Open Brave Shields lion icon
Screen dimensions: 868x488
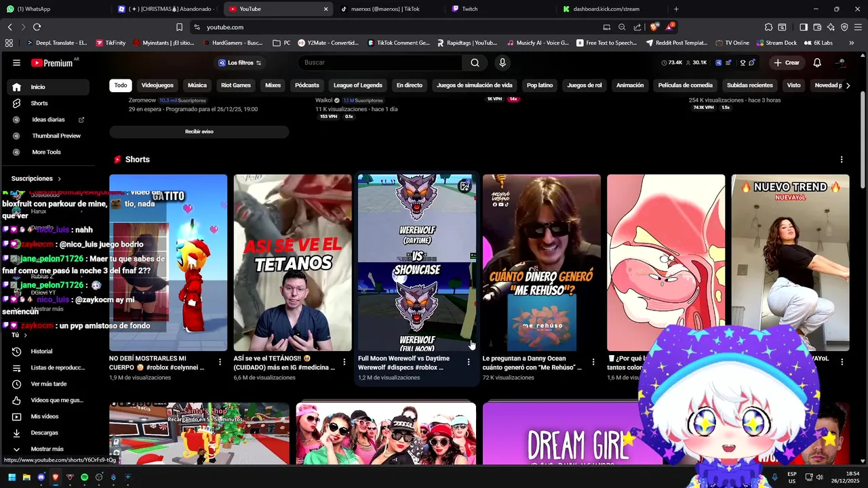pyautogui.click(x=654, y=27)
